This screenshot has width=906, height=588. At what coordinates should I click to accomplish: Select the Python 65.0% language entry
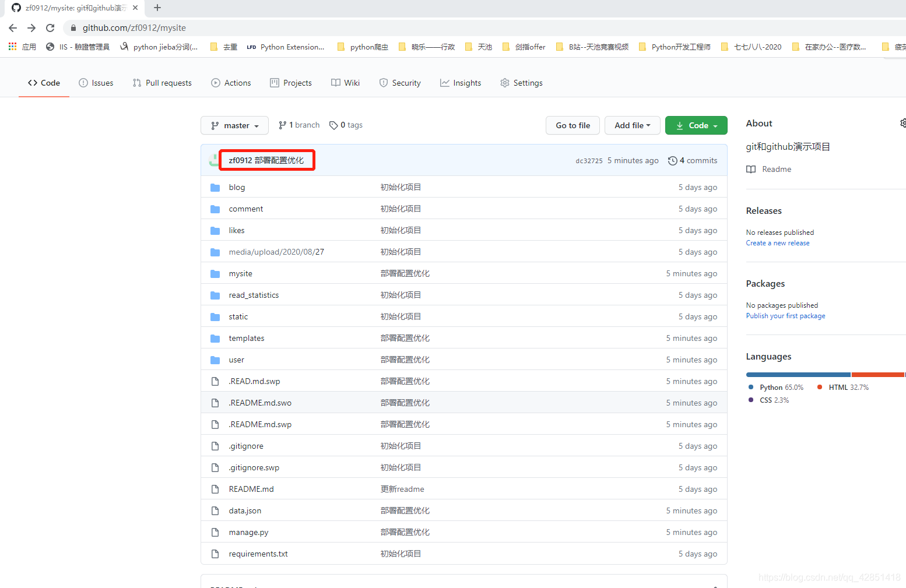point(776,387)
